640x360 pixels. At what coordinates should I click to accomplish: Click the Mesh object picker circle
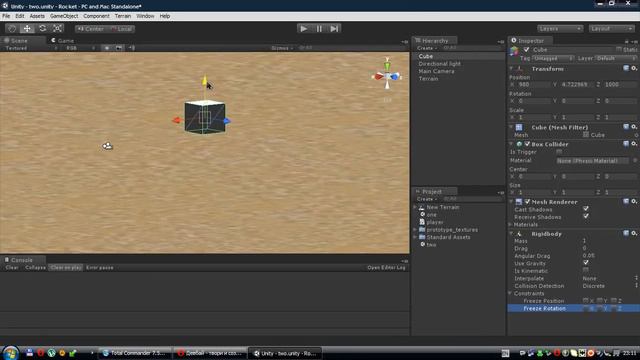[x=636, y=135]
